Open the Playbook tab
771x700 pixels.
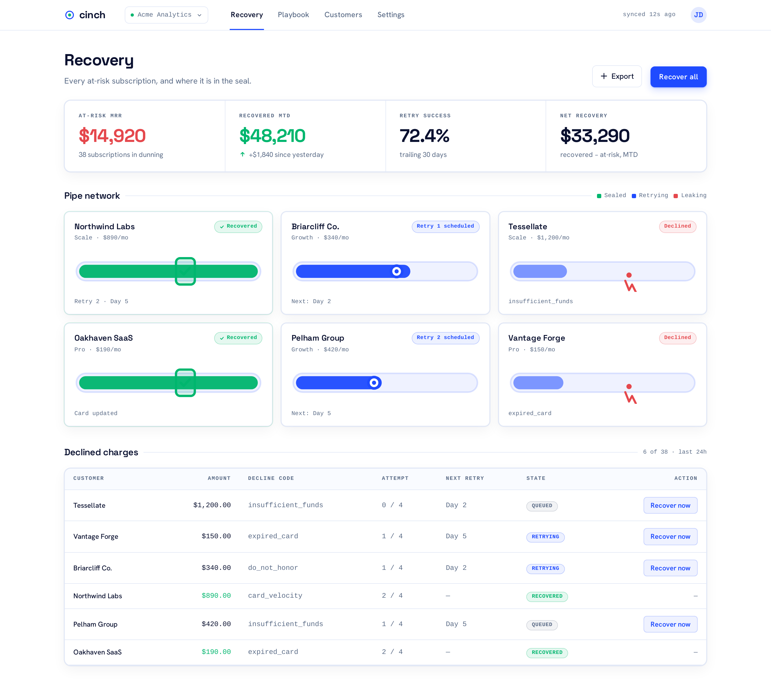[293, 15]
